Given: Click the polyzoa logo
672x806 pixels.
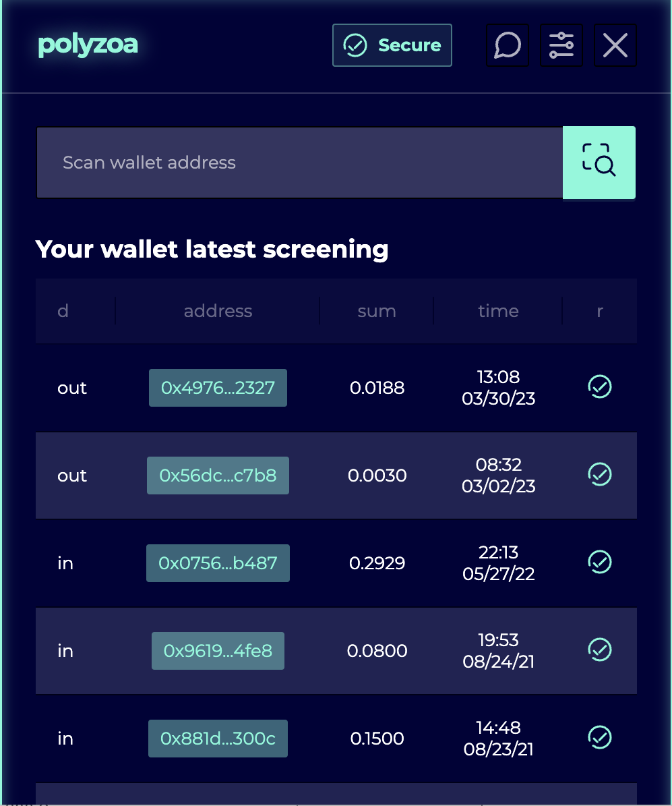Looking at the screenshot, I should click(88, 45).
